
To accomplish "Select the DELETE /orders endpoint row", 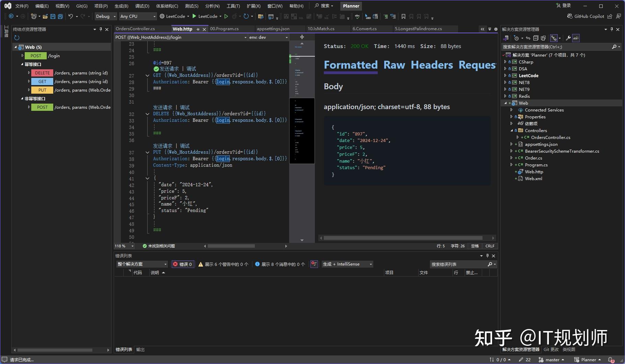I will [x=69, y=73].
